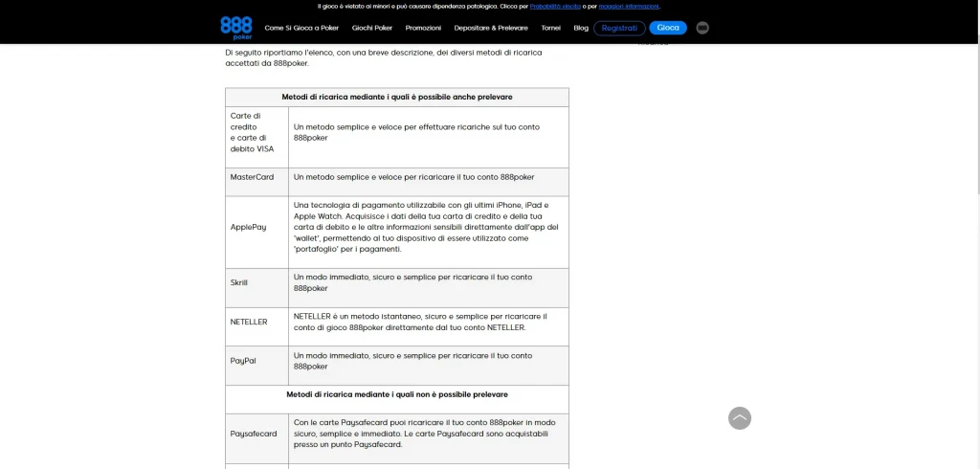Open the Come Si Gioca a Poker menu
Image resolution: width=980 pixels, height=469 pixels.
[x=301, y=28]
